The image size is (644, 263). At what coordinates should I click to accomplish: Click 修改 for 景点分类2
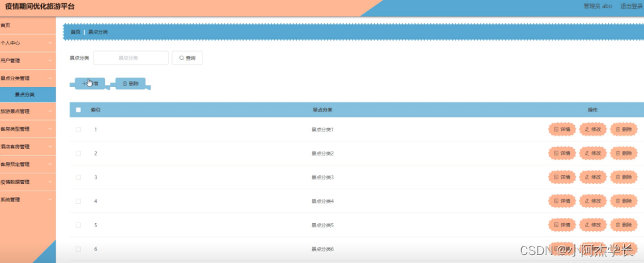tap(593, 153)
